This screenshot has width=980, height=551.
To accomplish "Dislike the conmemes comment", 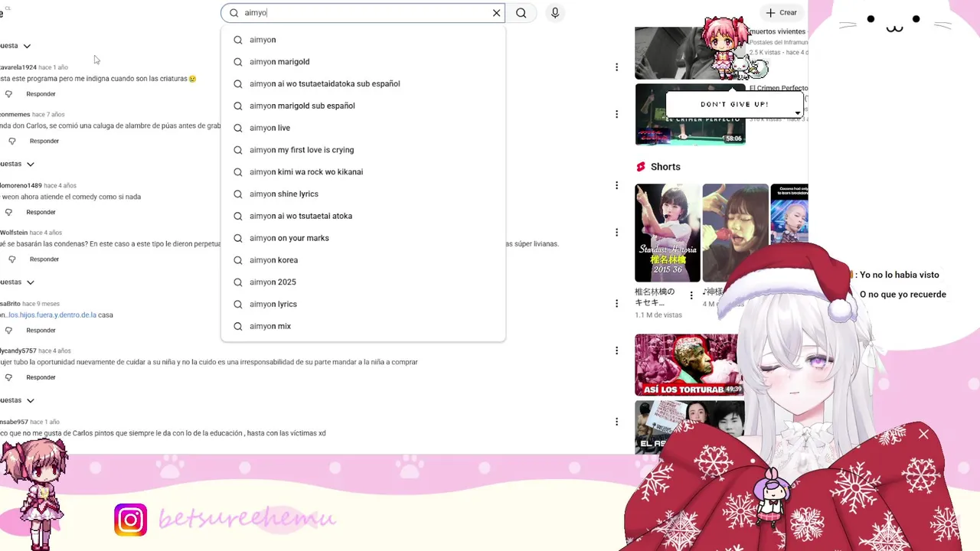I will click(11, 142).
